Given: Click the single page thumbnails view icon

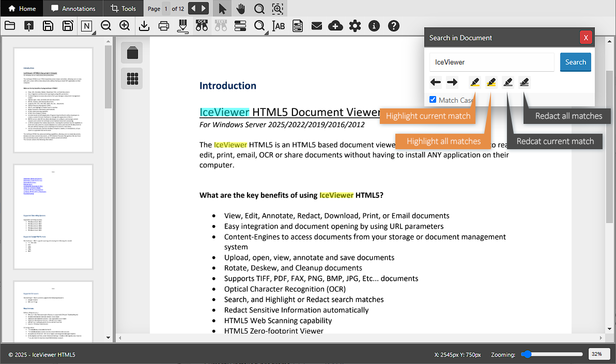Looking at the screenshot, I should [132, 53].
